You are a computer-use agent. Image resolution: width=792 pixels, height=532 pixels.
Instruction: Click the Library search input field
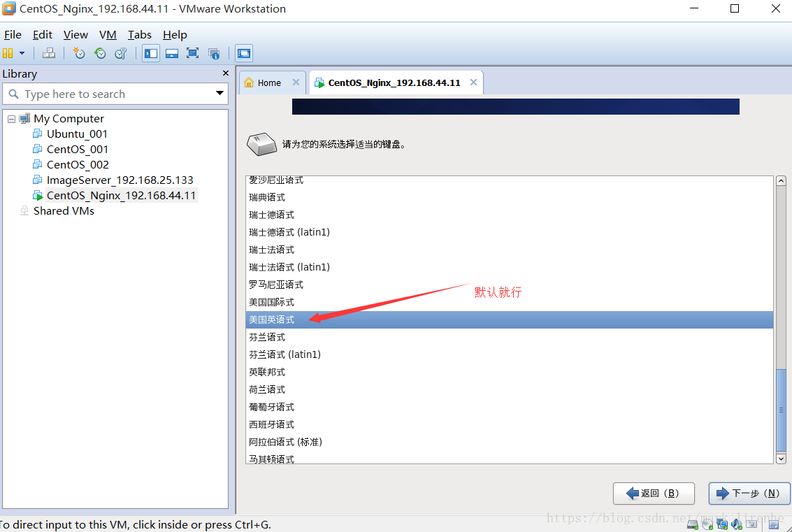click(x=115, y=94)
